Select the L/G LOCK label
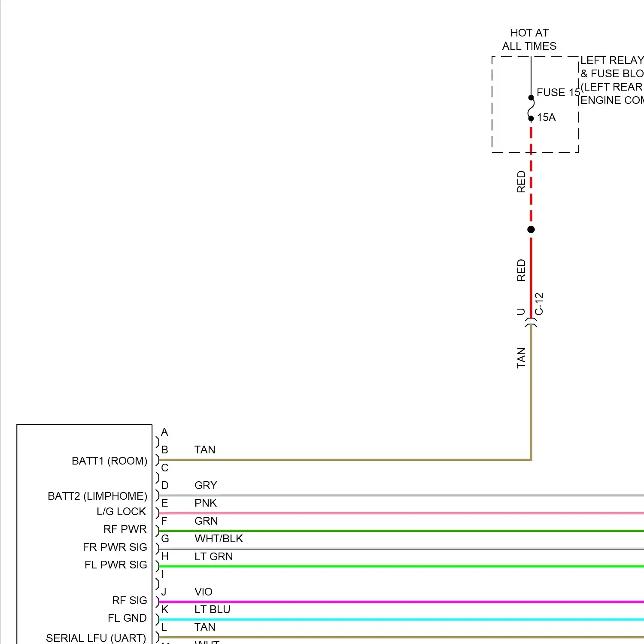This screenshot has height=644, width=644. click(122, 511)
